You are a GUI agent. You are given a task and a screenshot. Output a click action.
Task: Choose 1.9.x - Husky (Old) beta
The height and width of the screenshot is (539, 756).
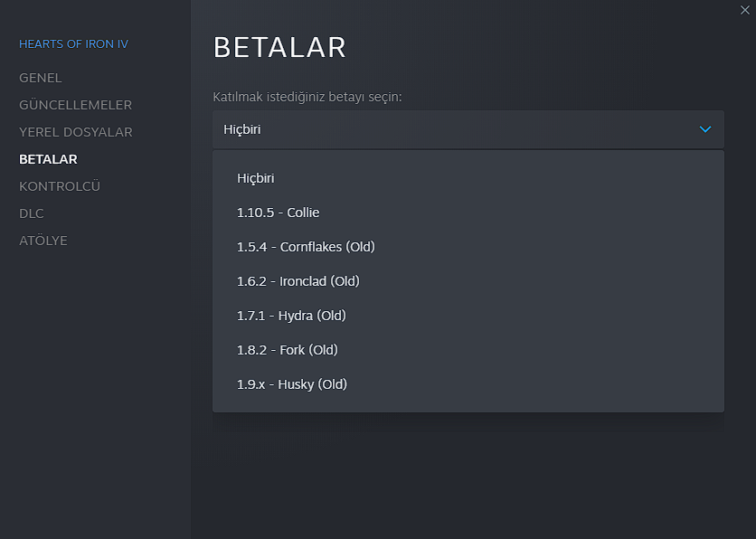tap(292, 384)
